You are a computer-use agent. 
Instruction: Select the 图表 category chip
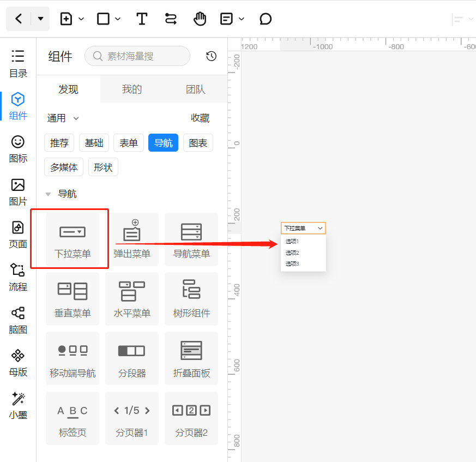198,143
